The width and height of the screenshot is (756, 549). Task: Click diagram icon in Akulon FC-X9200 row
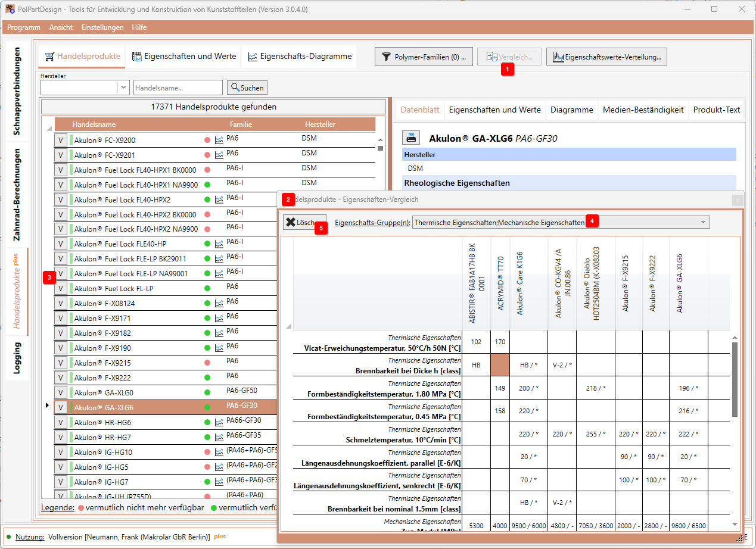click(219, 140)
